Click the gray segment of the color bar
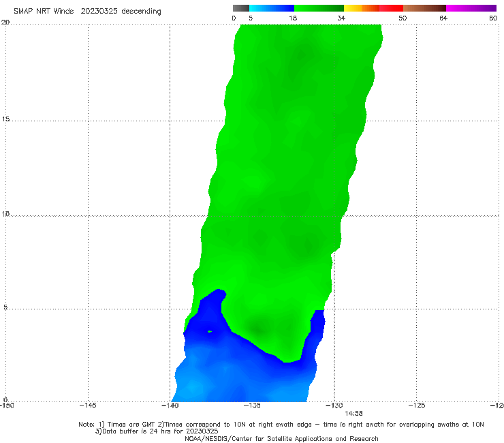This screenshot has width=504, height=443. pyautogui.click(x=240, y=8)
